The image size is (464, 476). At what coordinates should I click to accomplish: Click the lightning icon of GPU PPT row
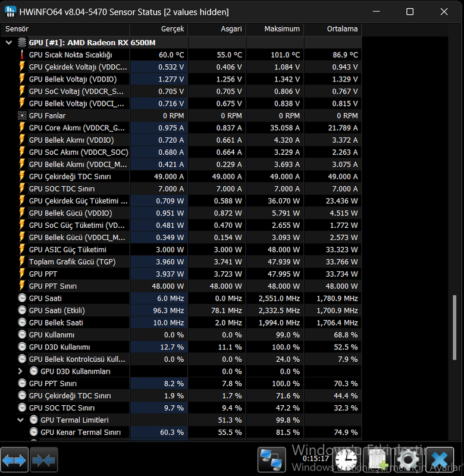pyautogui.click(x=22, y=274)
